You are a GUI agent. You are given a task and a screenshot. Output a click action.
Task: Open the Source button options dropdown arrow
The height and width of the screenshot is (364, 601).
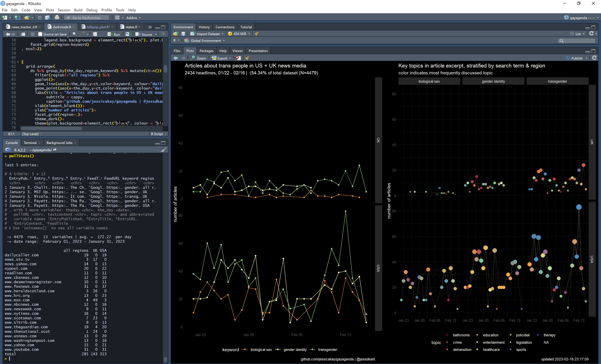click(156, 34)
